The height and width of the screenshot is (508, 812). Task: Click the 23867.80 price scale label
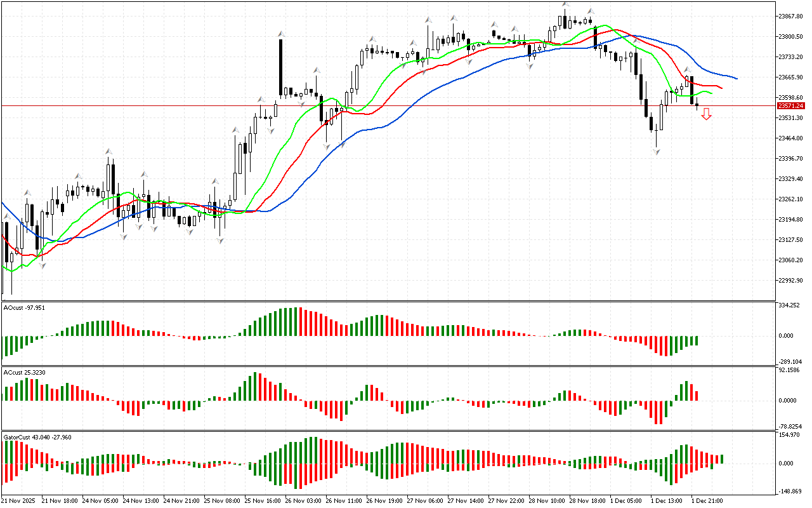790,16
